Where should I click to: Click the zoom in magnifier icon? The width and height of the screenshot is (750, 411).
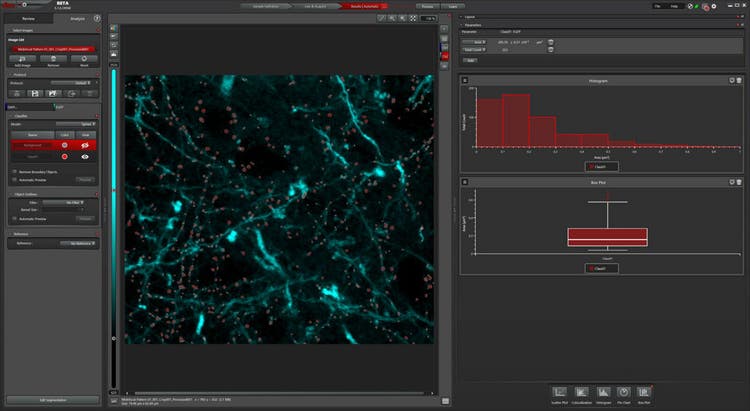(392, 18)
